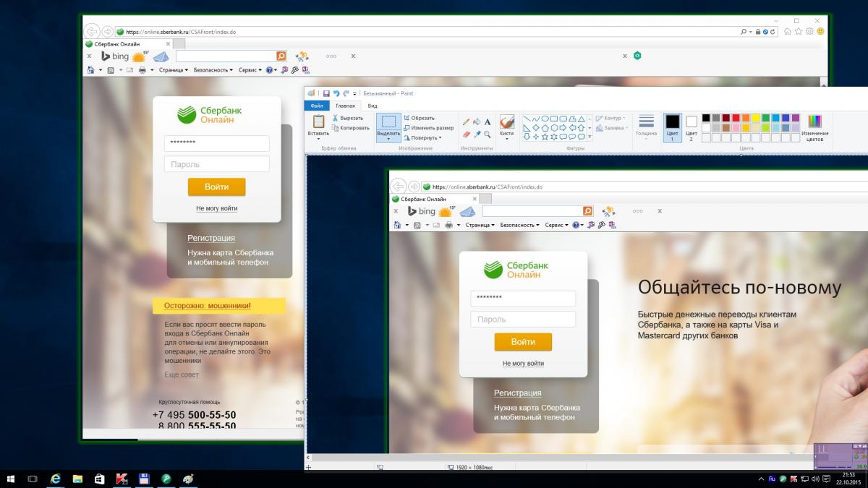
Task: Activate Цвет 2 color selector
Action: click(x=692, y=127)
